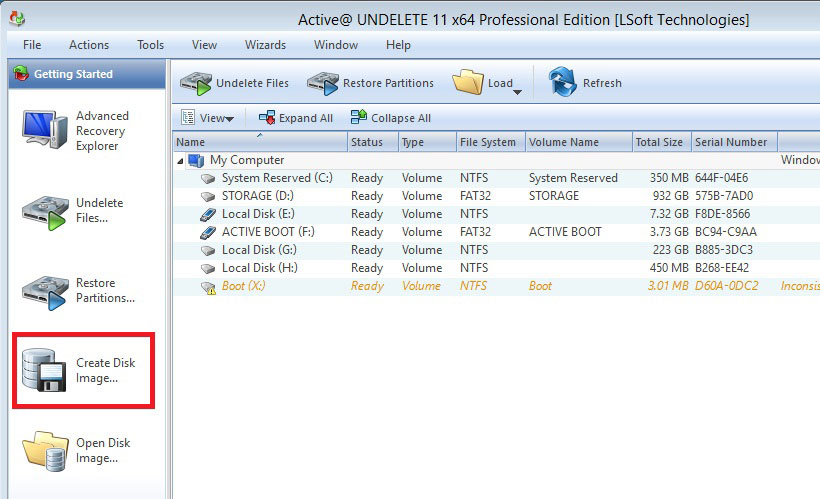Select the STORAGE (D:) volume name
The image size is (820, 499).
tap(258, 196)
